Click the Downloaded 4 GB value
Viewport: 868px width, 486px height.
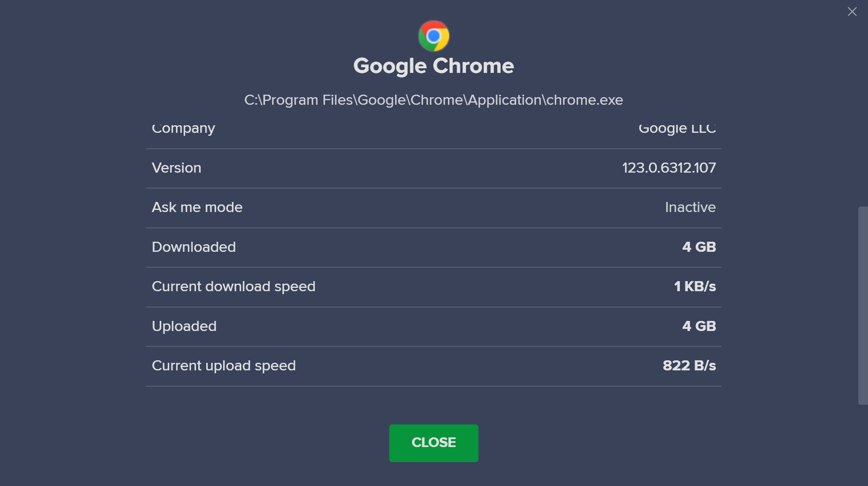(699, 247)
